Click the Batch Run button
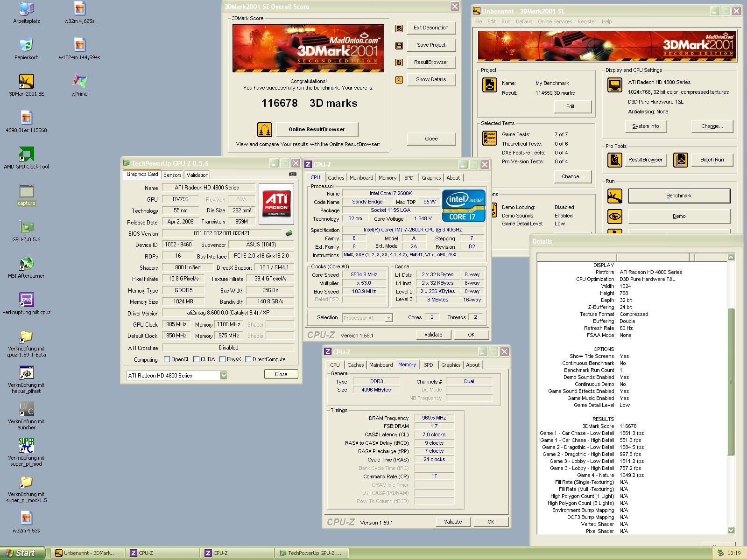The image size is (747, 560). 712,160
